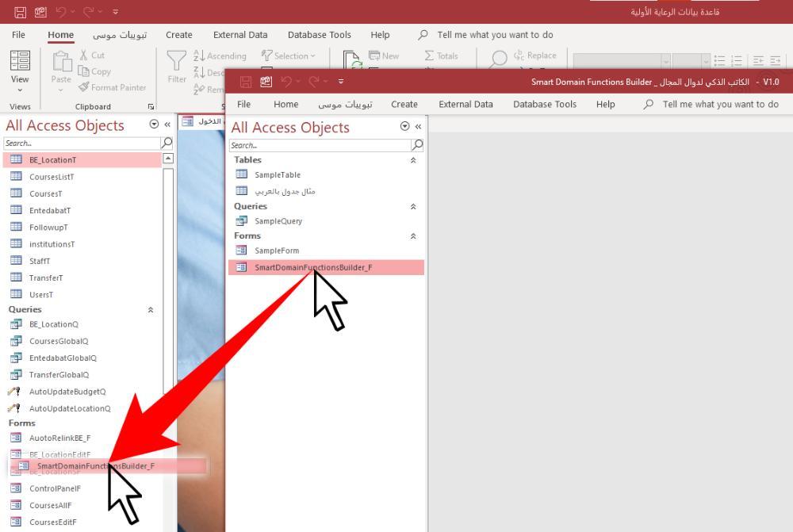The image size is (793, 532).
Task: Click the Undo arrow in front window title bar
Action: point(287,82)
